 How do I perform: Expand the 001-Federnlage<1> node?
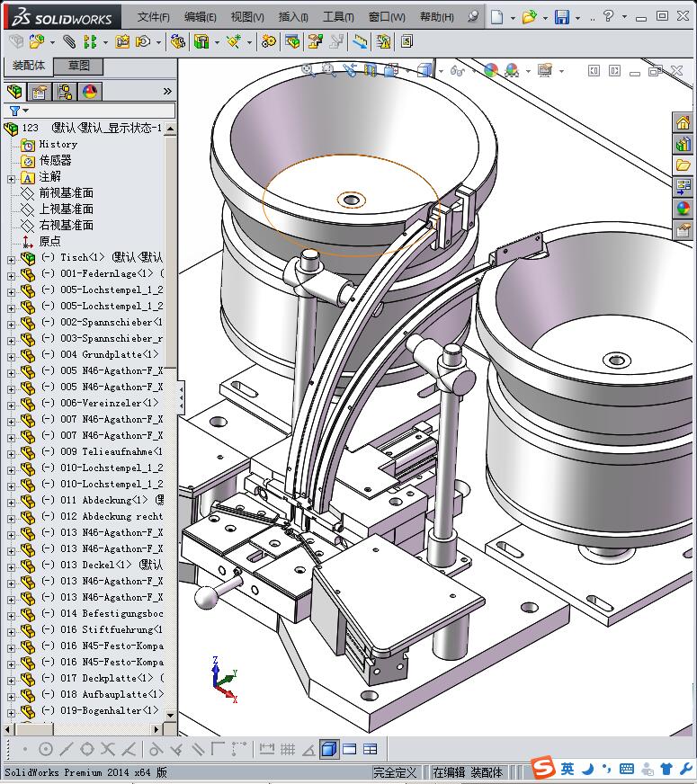(x=11, y=275)
